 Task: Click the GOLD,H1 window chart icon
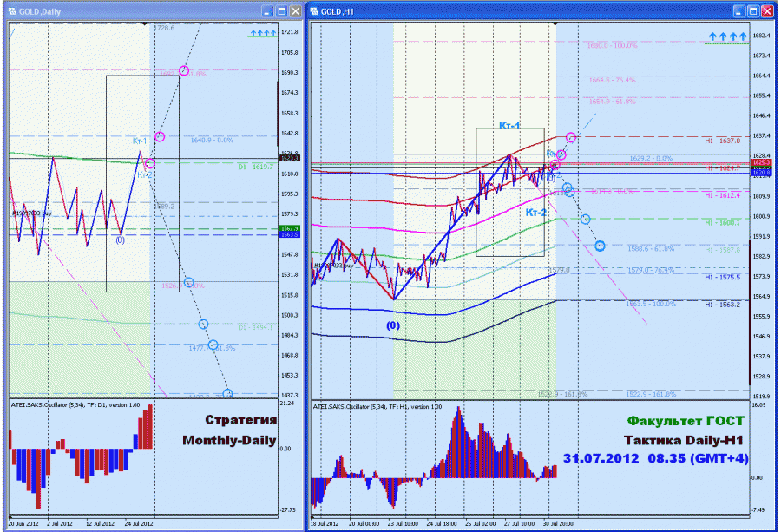(x=314, y=11)
